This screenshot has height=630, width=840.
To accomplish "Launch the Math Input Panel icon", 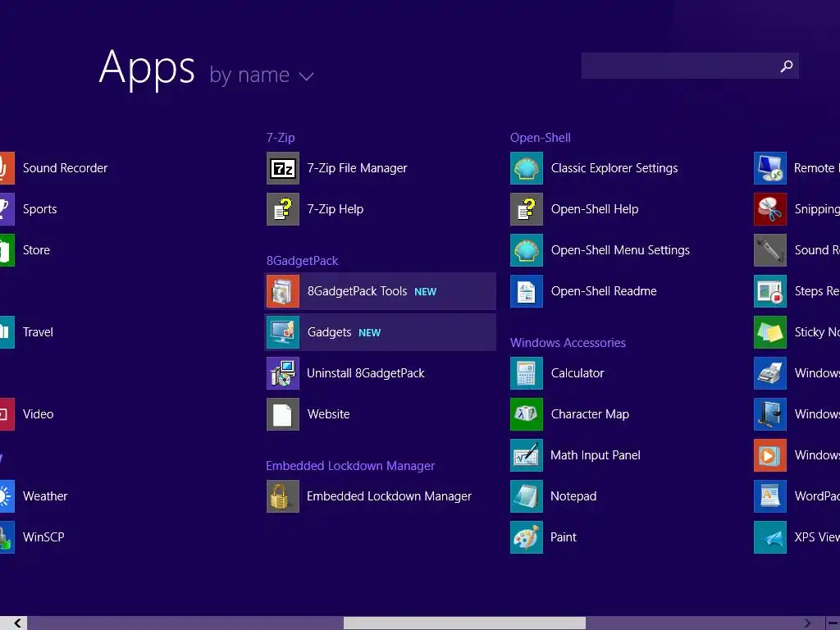I will 527,455.
